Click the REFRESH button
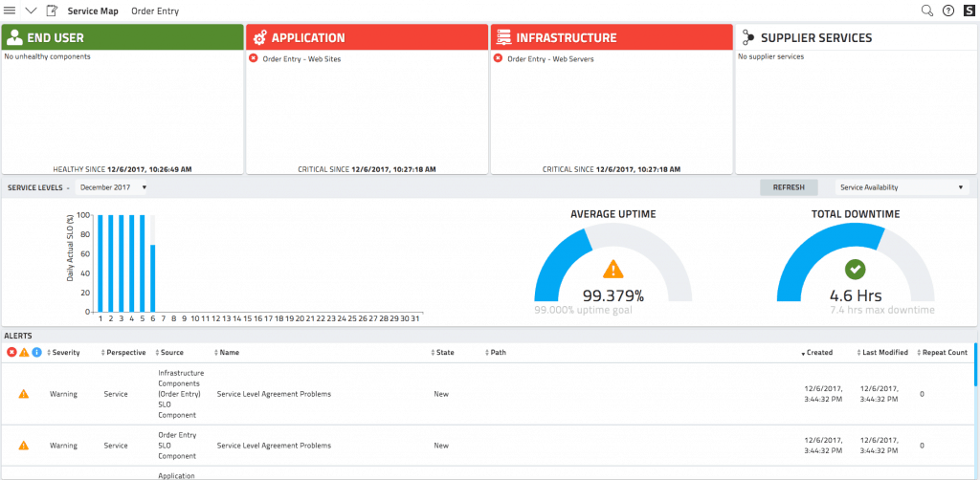The height and width of the screenshot is (480, 980). [x=789, y=187]
